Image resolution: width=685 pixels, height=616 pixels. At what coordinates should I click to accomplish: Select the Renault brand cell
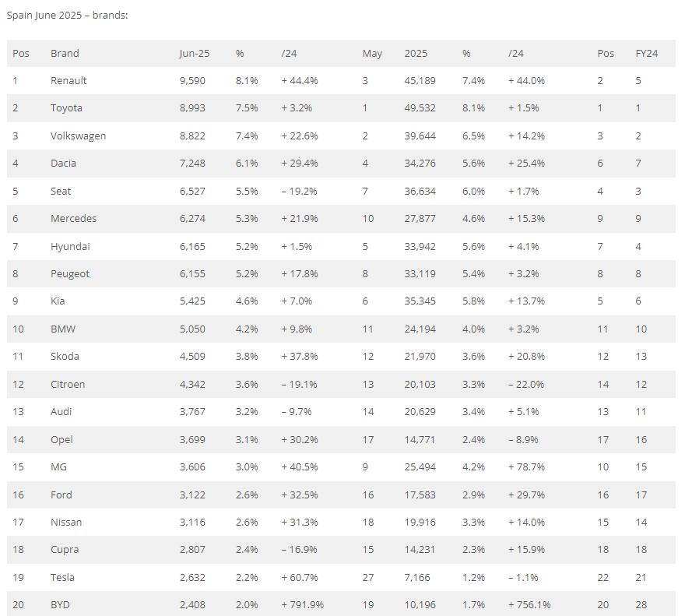(x=68, y=80)
